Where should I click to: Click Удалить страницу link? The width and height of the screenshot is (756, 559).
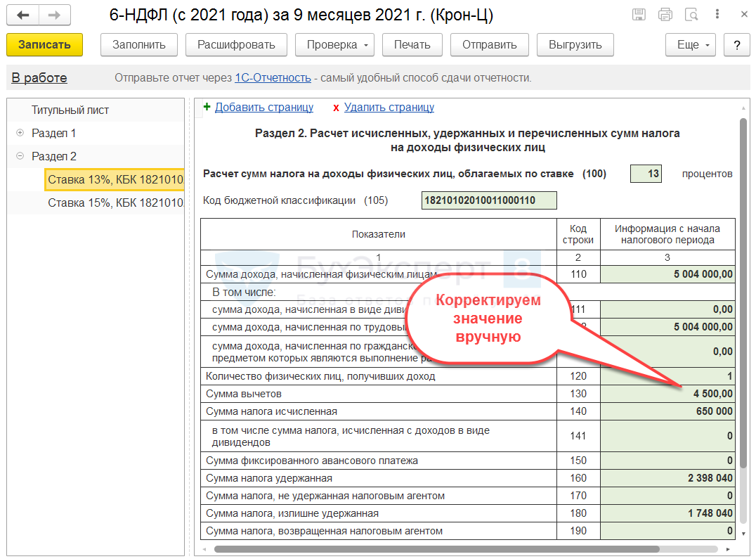[389, 107]
